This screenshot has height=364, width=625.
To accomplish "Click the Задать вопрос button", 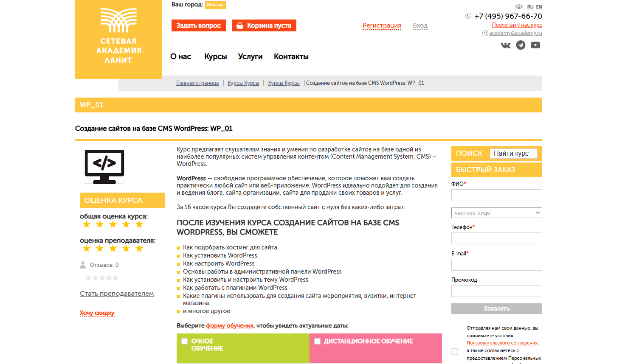I will coord(199,25).
